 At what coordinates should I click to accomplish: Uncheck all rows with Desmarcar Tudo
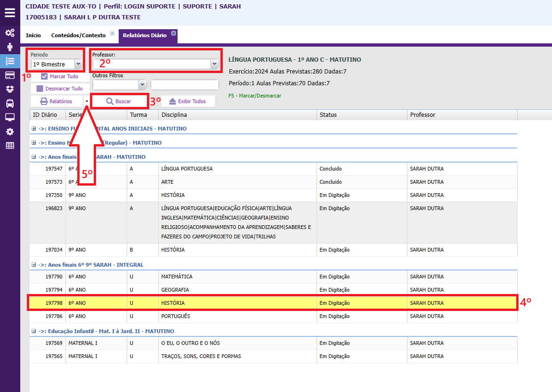(x=60, y=89)
